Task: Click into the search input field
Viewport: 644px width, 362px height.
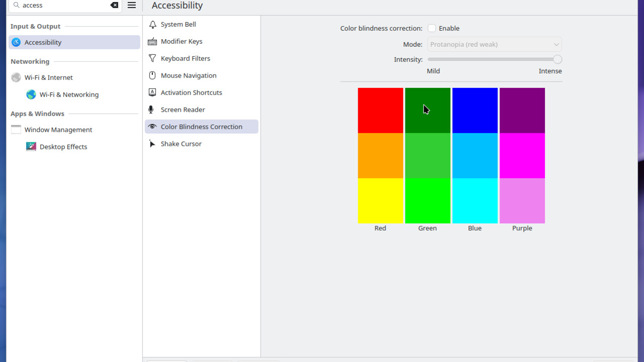Action: pyautogui.click(x=64, y=5)
